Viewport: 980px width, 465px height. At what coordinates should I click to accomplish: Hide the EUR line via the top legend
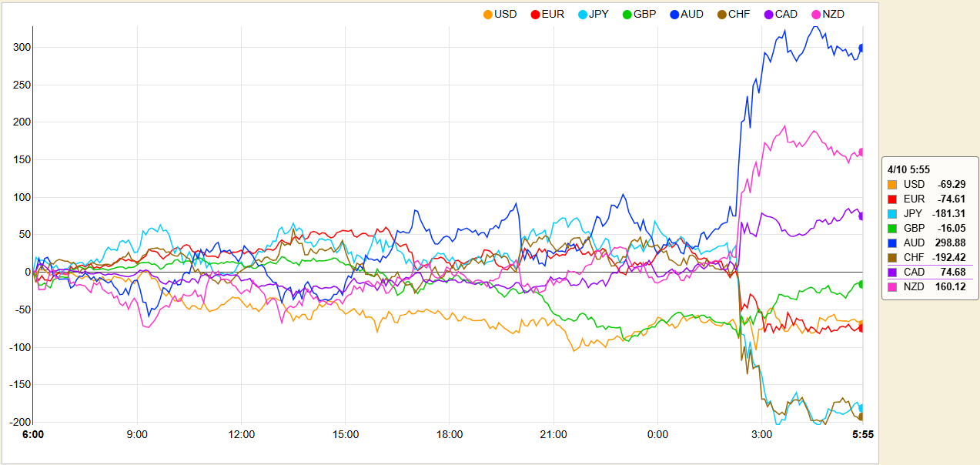pyautogui.click(x=547, y=14)
